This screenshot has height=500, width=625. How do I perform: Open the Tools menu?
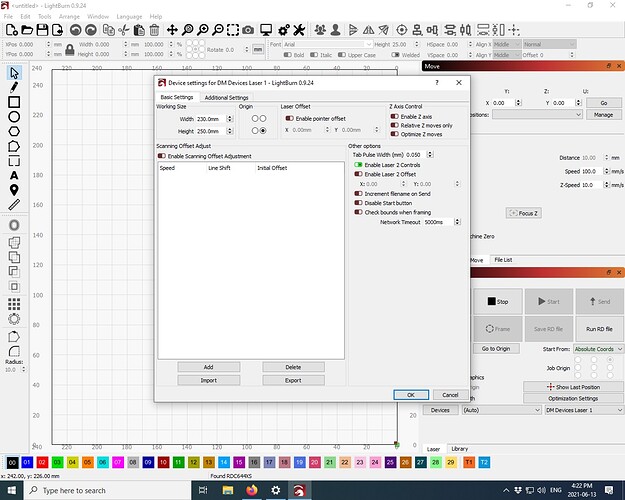pyautogui.click(x=45, y=16)
